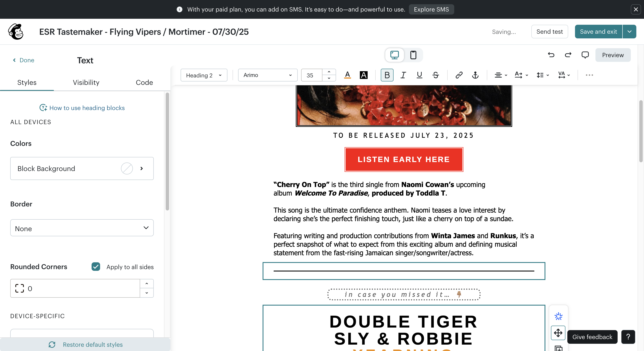Click the banner info icon

[x=179, y=9]
